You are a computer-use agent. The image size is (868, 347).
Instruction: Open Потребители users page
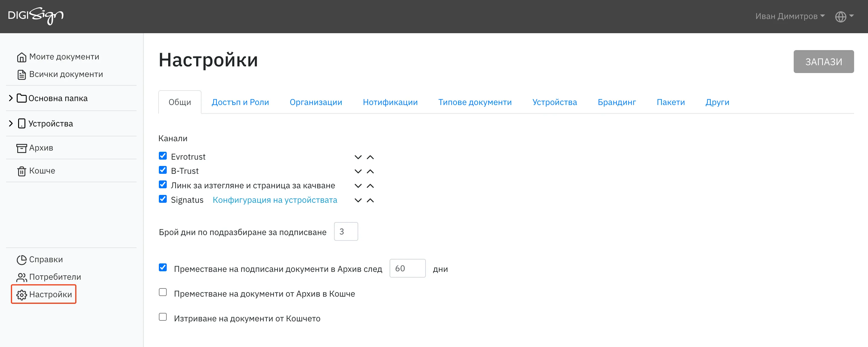pyautogui.click(x=55, y=277)
